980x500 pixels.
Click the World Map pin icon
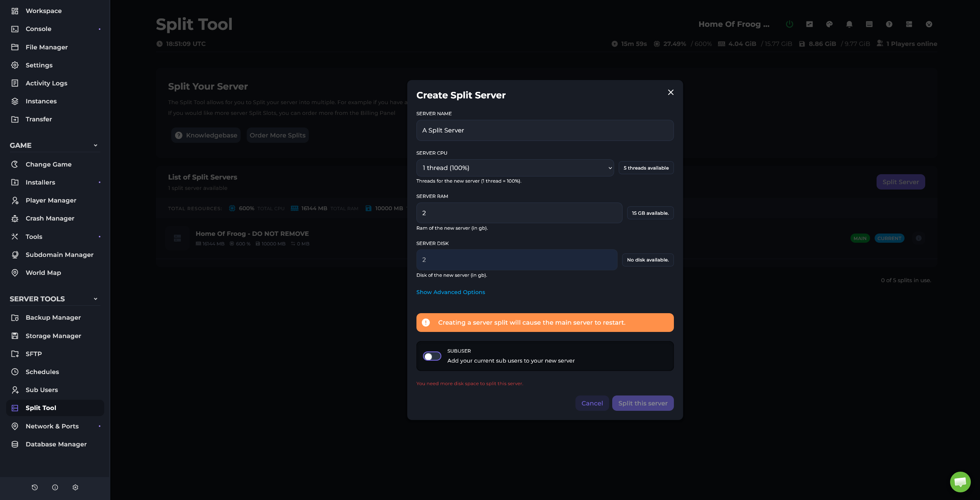15,273
